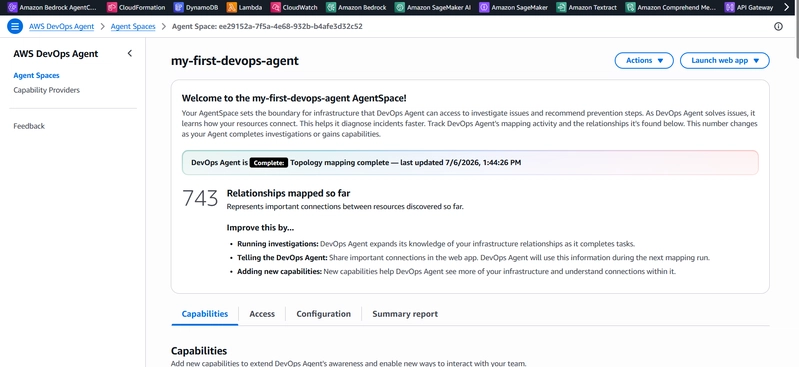This screenshot has height=367, width=799.
Task: Expand the Actions dropdown
Action: 644,61
